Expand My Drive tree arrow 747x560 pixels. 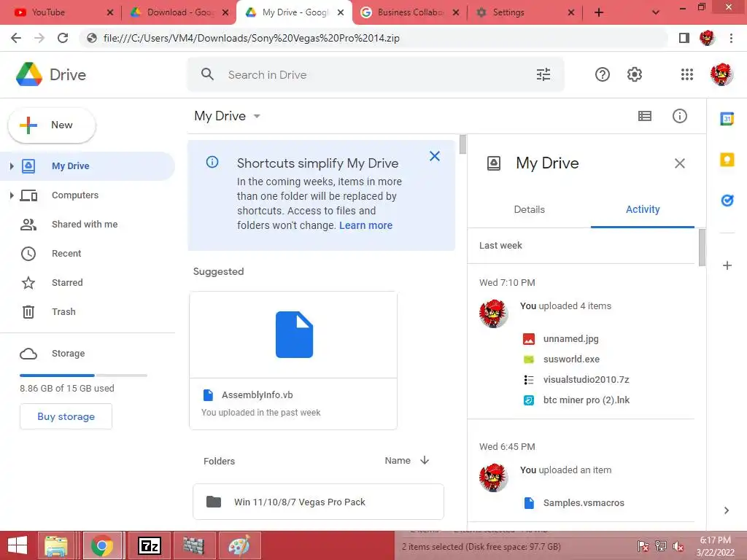[12, 166]
